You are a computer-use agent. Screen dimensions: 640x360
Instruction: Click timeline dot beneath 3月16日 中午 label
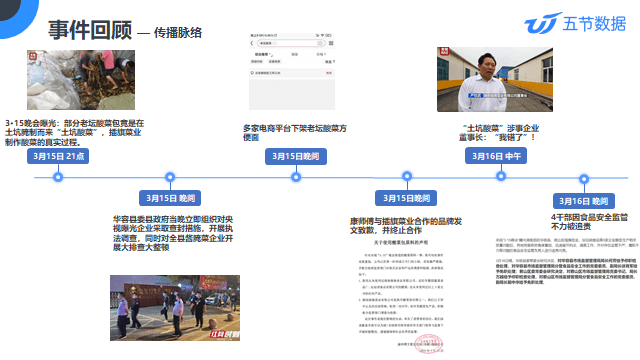tap(501, 176)
